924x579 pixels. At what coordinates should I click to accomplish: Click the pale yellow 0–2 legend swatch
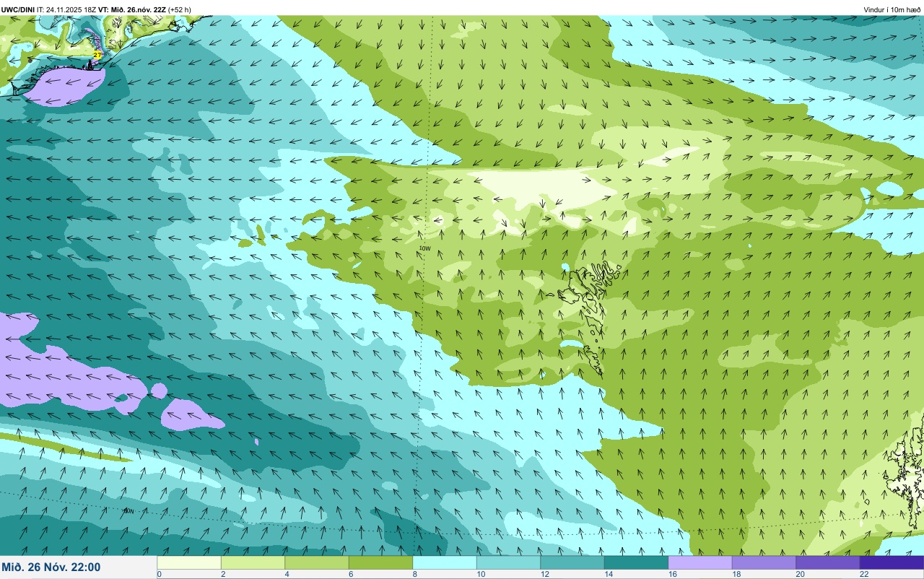pyautogui.click(x=189, y=562)
